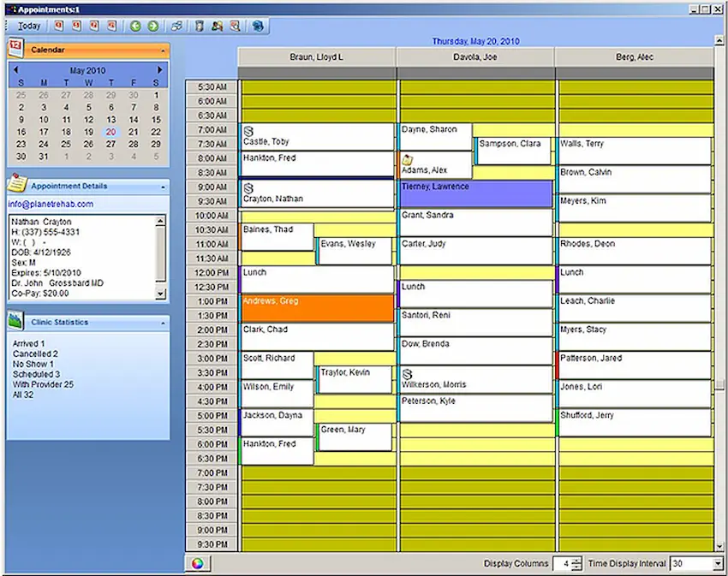
Task: Click the Today button
Action: coord(28,26)
